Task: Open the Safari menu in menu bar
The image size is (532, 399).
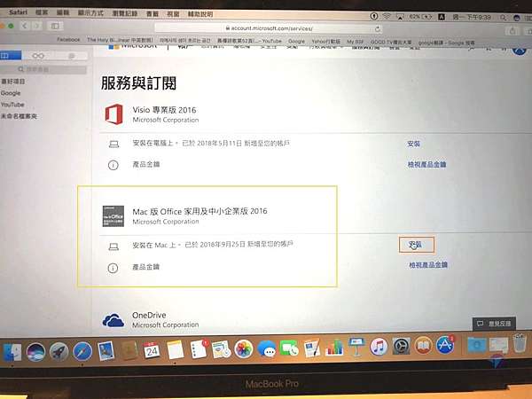Action: click(x=18, y=12)
